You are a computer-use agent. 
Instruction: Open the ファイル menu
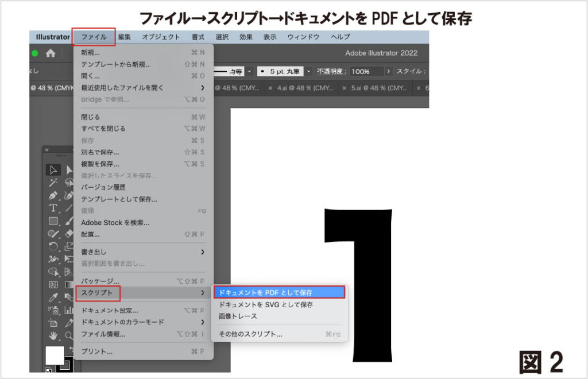click(x=94, y=37)
